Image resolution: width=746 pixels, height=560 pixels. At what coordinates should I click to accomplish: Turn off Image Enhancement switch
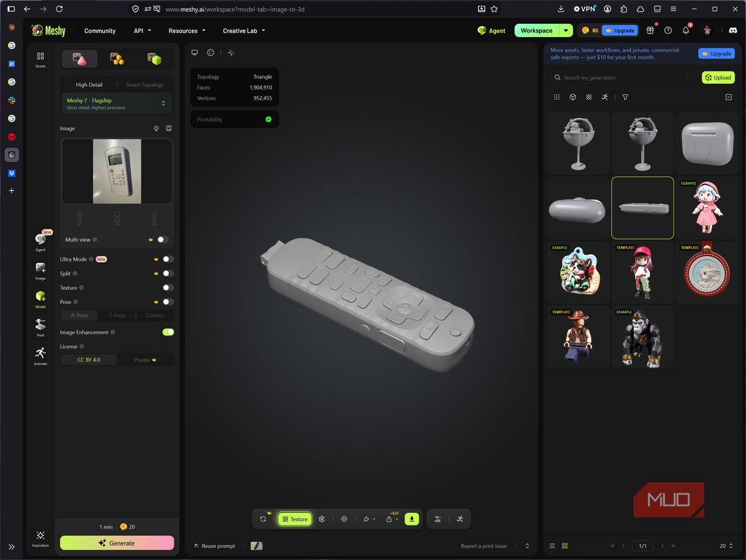click(168, 332)
